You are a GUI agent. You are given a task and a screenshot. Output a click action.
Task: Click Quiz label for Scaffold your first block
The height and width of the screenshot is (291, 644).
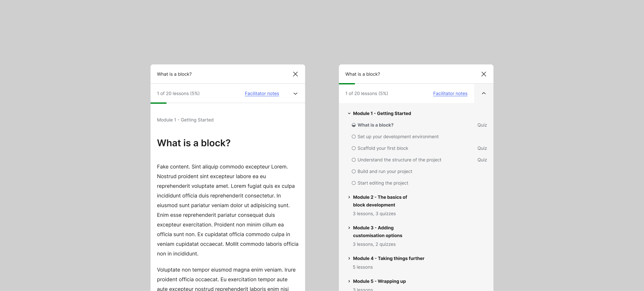pos(482,148)
